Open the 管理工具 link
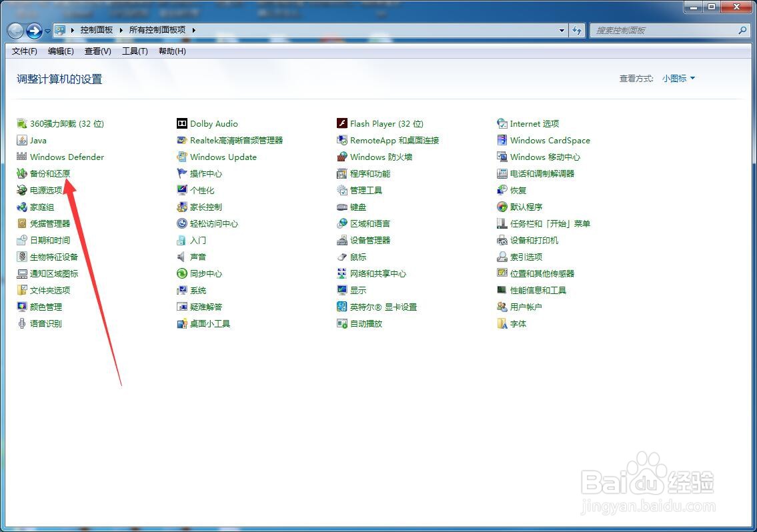This screenshot has height=532, width=757. (x=366, y=190)
